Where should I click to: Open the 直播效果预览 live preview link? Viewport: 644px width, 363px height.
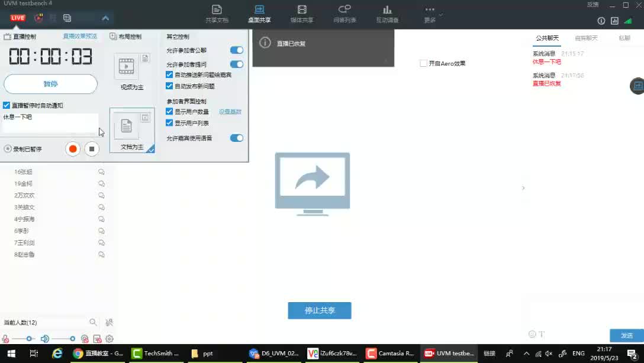click(x=80, y=36)
